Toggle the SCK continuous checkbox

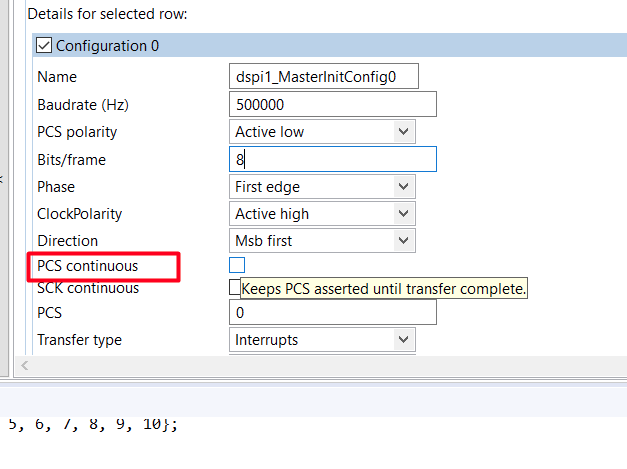coord(235,288)
